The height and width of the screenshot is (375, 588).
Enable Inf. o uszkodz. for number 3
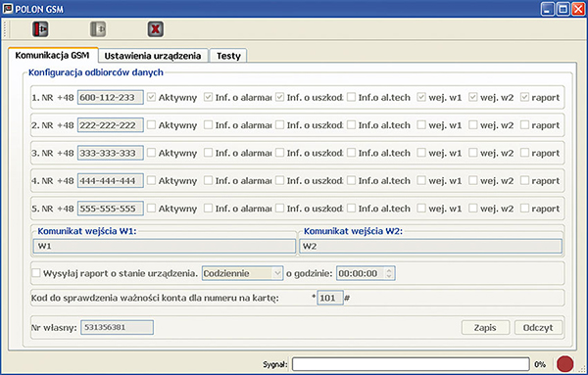pos(279,153)
